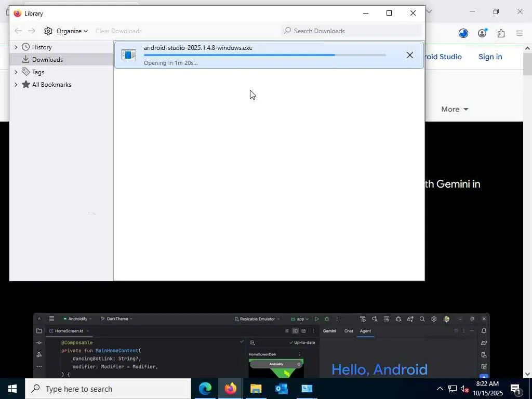
Task: Go back using Library back arrow
Action: 18,31
